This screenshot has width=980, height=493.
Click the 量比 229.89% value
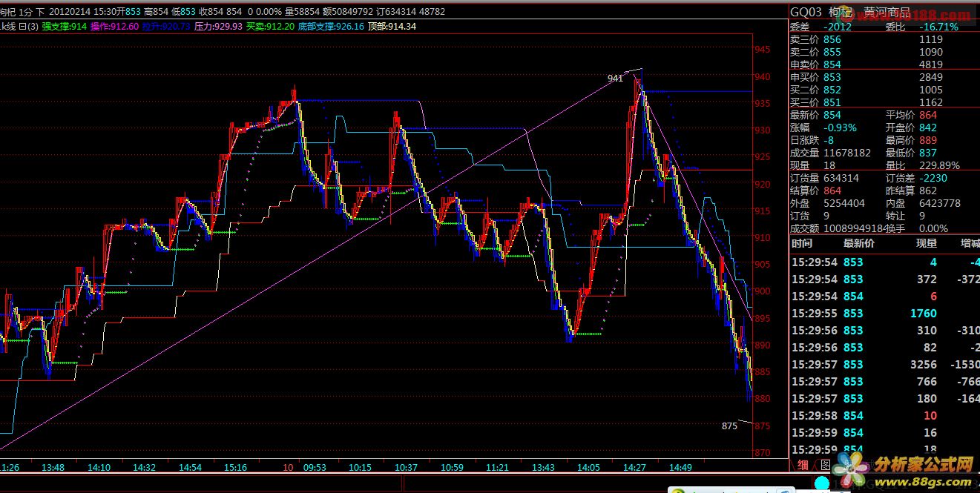click(939, 165)
